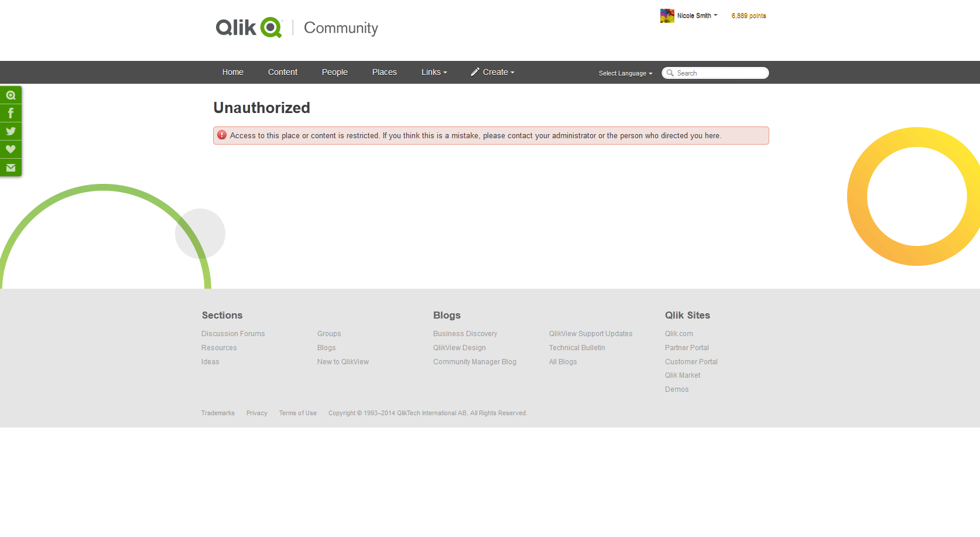Open the QlikView Design blog link
Viewport: 980px width, 537px height.
click(x=460, y=348)
